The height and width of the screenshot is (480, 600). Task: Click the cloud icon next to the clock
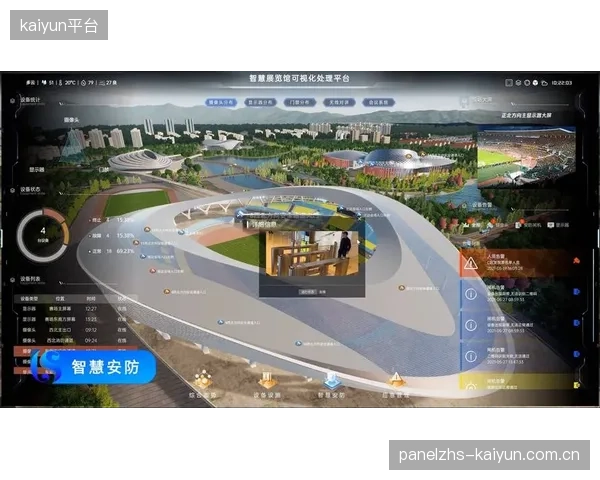click(545, 83)
